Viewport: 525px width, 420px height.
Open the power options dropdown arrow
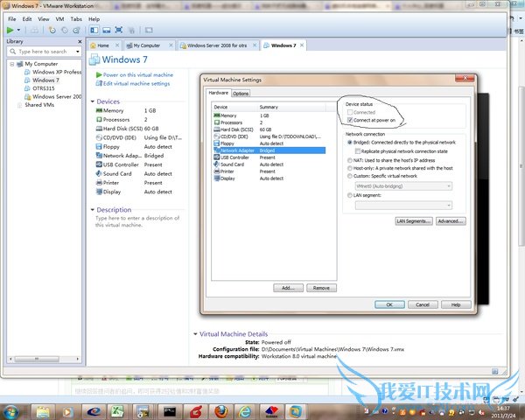[x=18, y=30]
